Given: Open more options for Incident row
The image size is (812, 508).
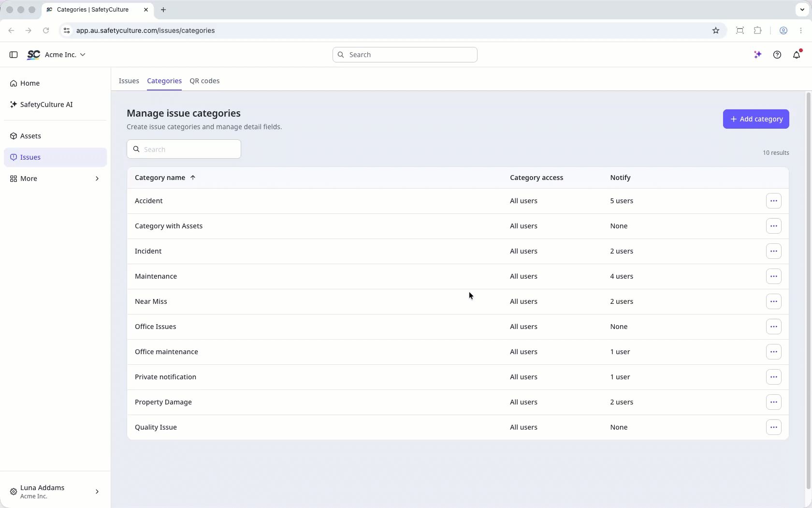Looking at the screenshot, I should 774,251.
